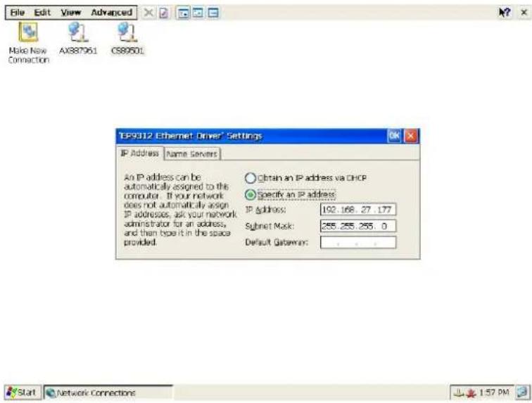
Task: Select the IP Address tab
Action: (140, 153)
